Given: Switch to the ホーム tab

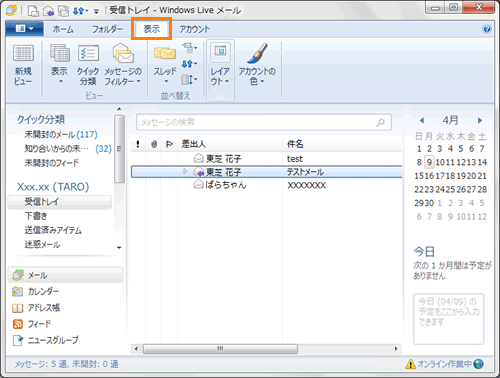Looking at the screenshot, I should 63,29.
